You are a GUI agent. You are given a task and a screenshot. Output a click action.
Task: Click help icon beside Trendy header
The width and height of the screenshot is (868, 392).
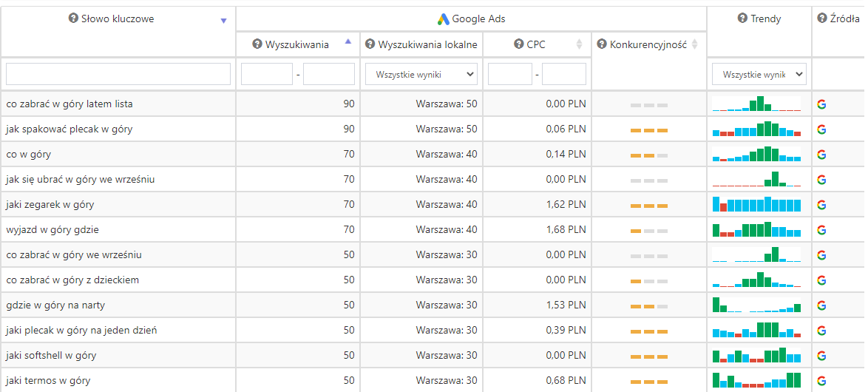(x=742, y=18)
